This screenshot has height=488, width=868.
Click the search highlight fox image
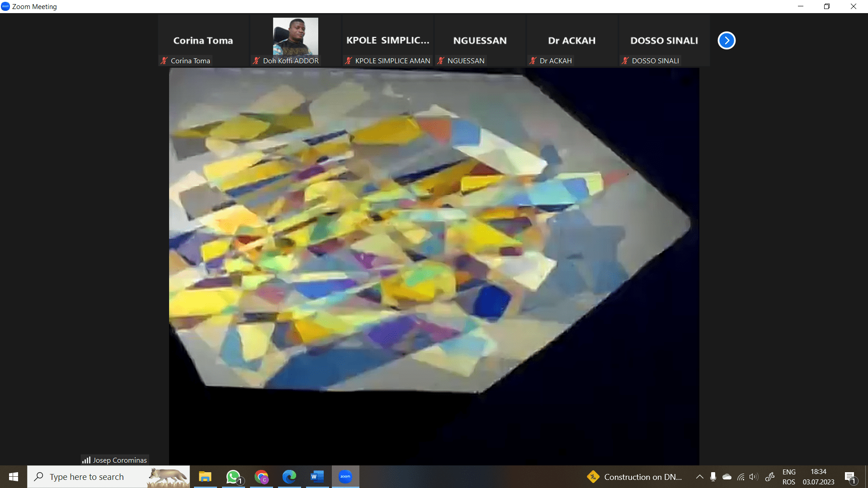(x=168, y=477)
